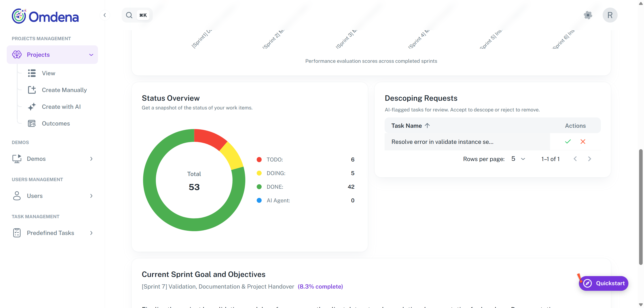Open Create Manually from the sidebar
This screenshot has height=308, width=644.
[64, 90]
